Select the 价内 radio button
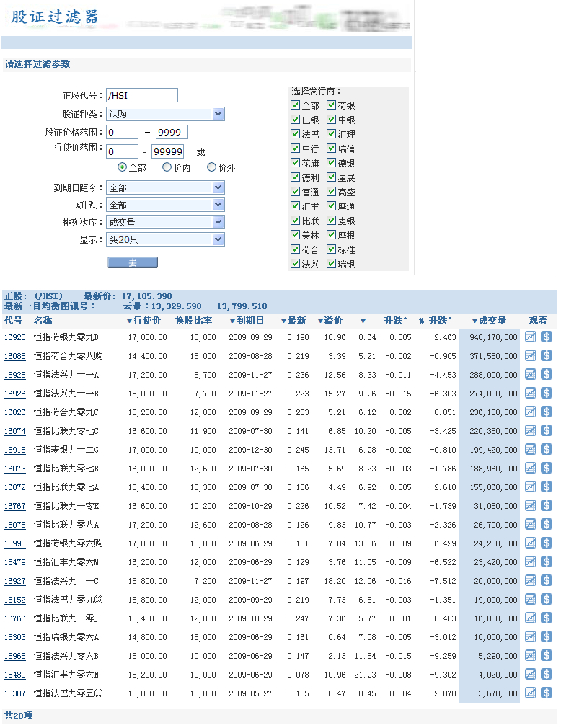Viewport: 561px width, 728px height. click(x=167, y=167)
